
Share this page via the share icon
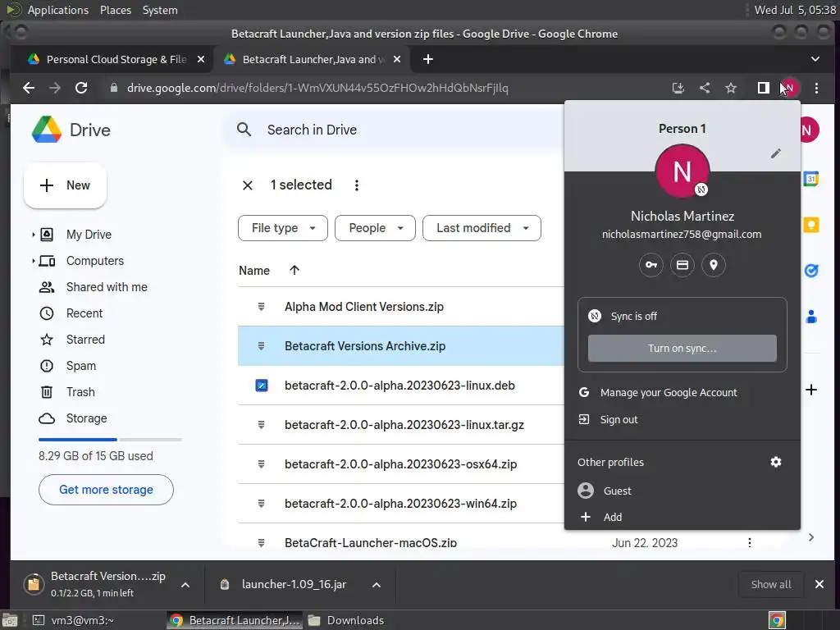click(x=705, y=88)
